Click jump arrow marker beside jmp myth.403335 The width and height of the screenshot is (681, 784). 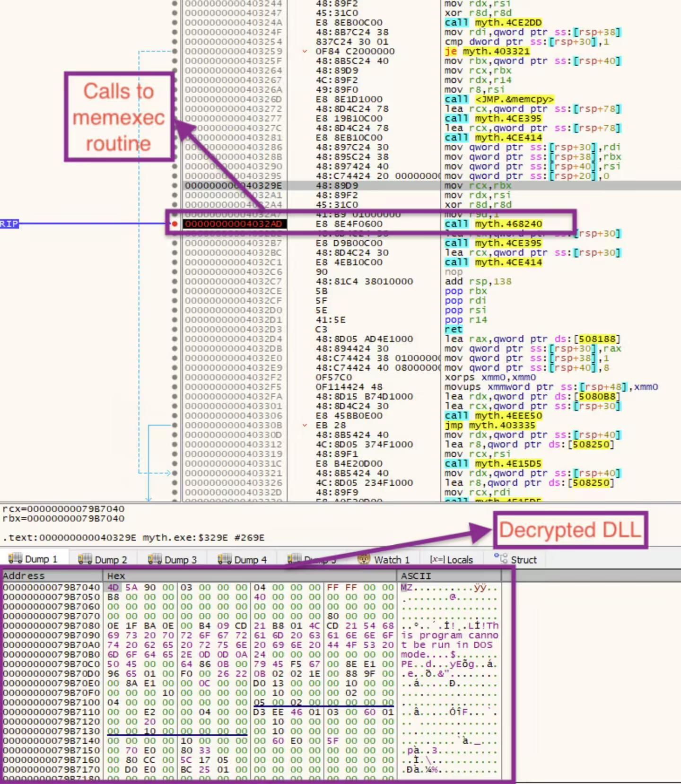(305, 425)
